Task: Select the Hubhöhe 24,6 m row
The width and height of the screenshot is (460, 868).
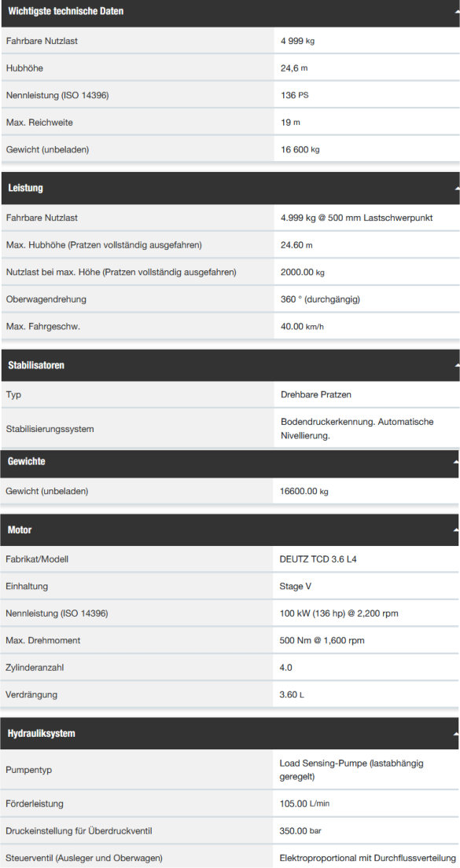Action: pos(230,68)
